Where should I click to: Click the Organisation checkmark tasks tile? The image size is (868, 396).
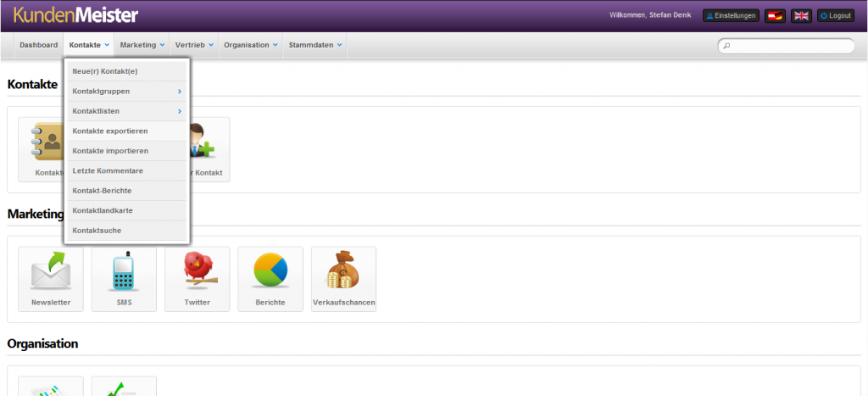(124, 386)
